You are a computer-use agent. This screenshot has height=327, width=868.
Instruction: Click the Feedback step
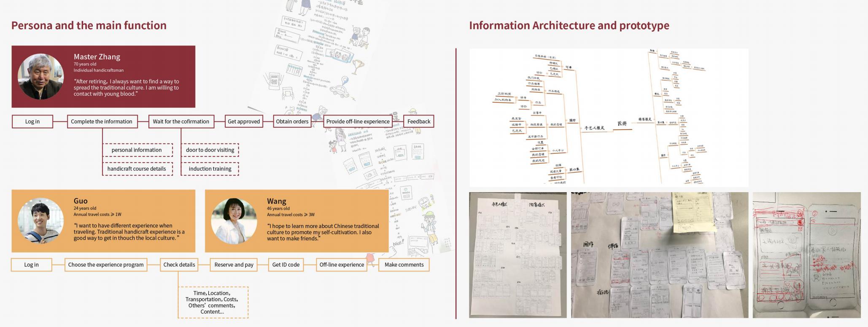(x=419, y=121)
